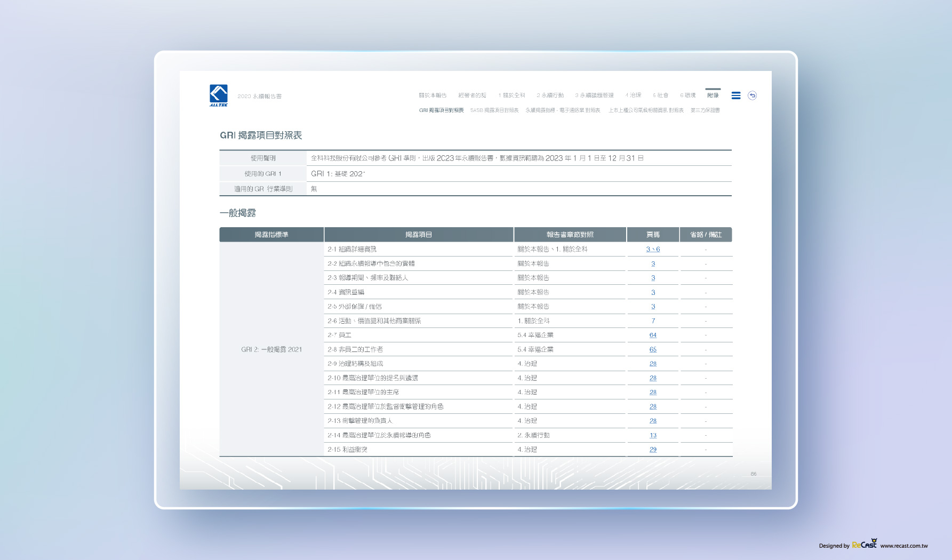
Task: Open the 第三方保證書 sub-tab
Action: point(705,110)
